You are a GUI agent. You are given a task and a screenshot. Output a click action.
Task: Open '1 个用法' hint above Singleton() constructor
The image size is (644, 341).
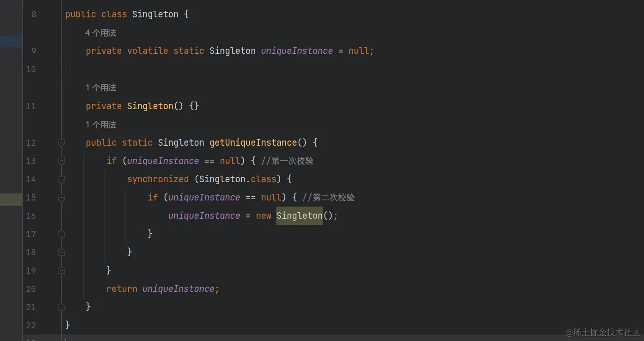pos(101,88)
